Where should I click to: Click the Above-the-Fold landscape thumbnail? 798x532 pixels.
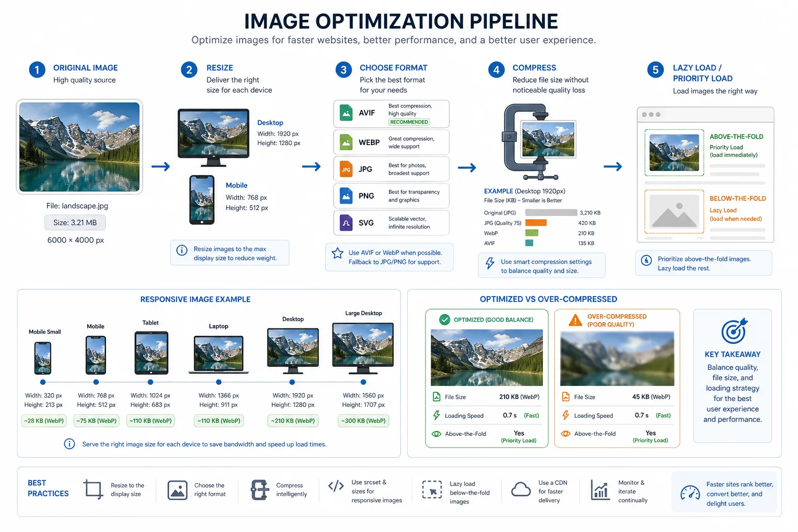[x=674, y=153]
